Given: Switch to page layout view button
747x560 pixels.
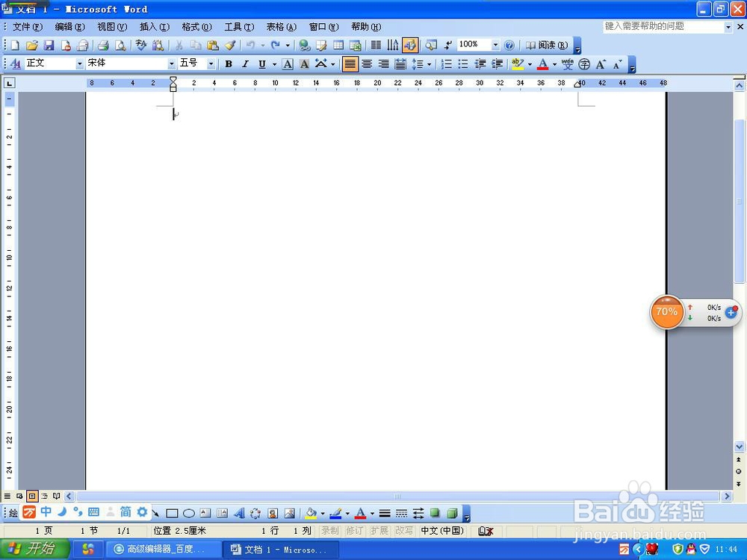Looking at the screenshot, I should (32, 497).
